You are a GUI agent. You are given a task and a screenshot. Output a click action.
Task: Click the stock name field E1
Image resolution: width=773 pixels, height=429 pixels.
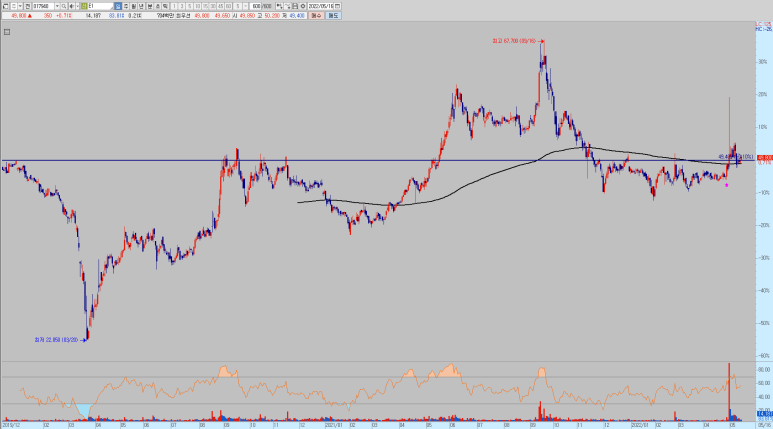pyautogui.click(x=101, y=6)
